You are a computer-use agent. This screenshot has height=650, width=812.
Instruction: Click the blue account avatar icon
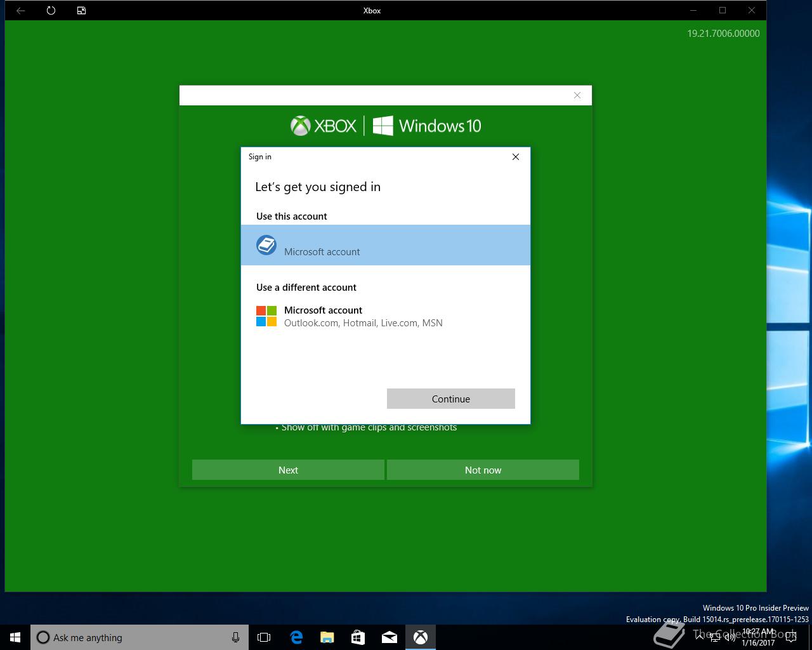click(266, 245)
